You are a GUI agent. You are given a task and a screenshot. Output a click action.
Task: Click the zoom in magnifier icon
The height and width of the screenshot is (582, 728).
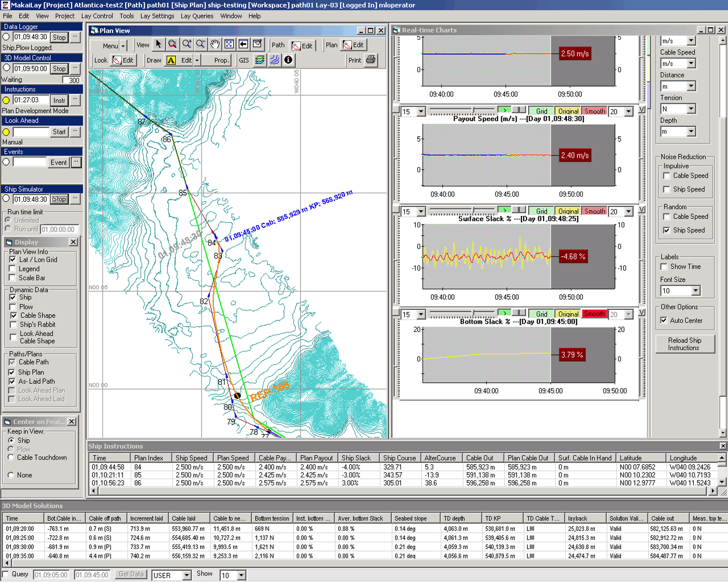(187, 44)
